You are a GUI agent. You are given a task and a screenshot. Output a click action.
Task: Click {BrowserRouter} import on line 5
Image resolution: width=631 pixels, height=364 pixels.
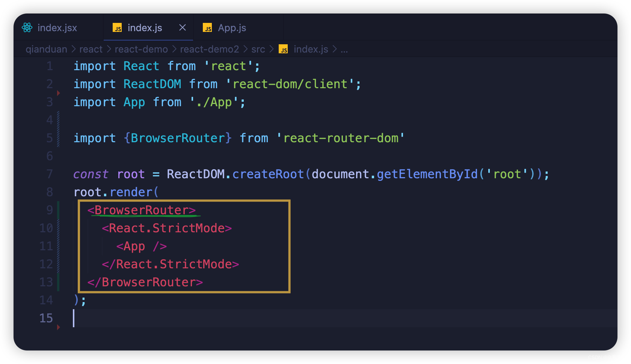[x=178, y=138]
